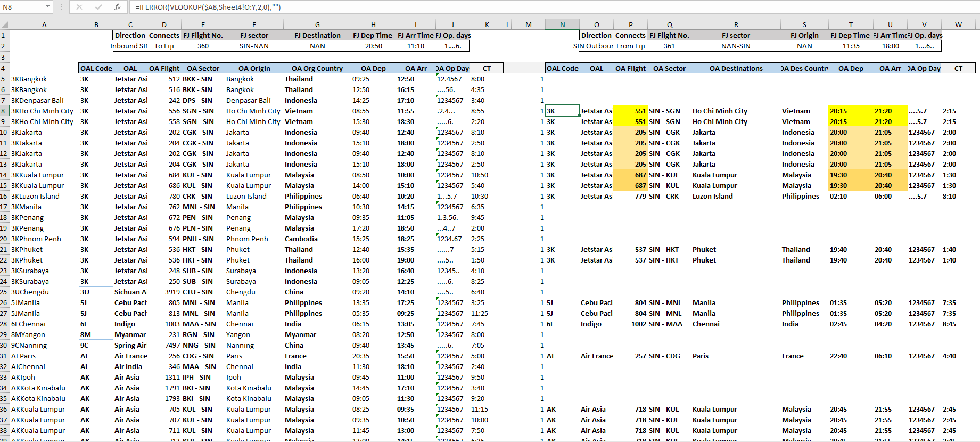Click the 'SIN - CDG' sector cell
The height and width of the screenshot is (442, 980).
[x=669, y=356]
